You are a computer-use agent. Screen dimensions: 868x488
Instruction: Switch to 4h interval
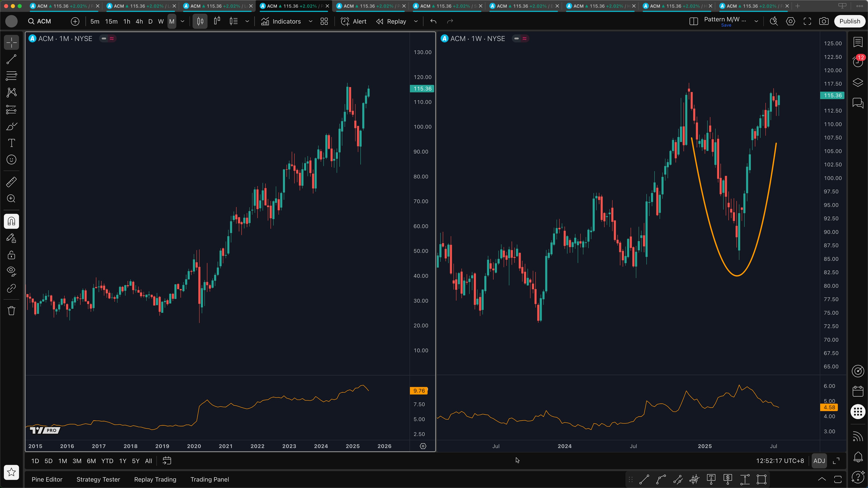pos(139,21)
